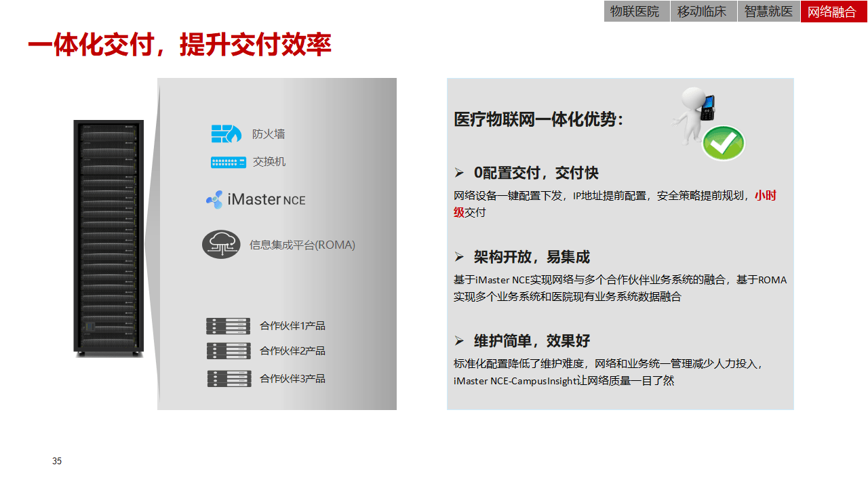
Task: Click the red 小时 text
Action: tap(766, 195)
